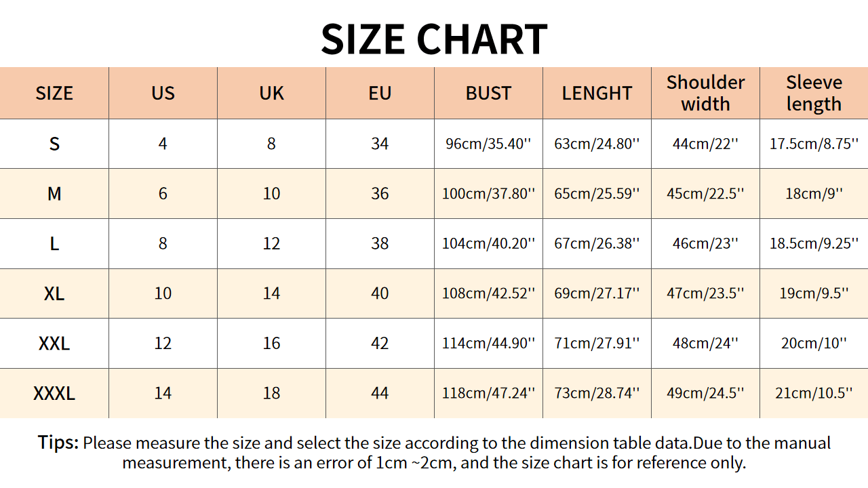Click the SIZE CHART title
This screenshot has height=488, width=868.
[434, 39]
